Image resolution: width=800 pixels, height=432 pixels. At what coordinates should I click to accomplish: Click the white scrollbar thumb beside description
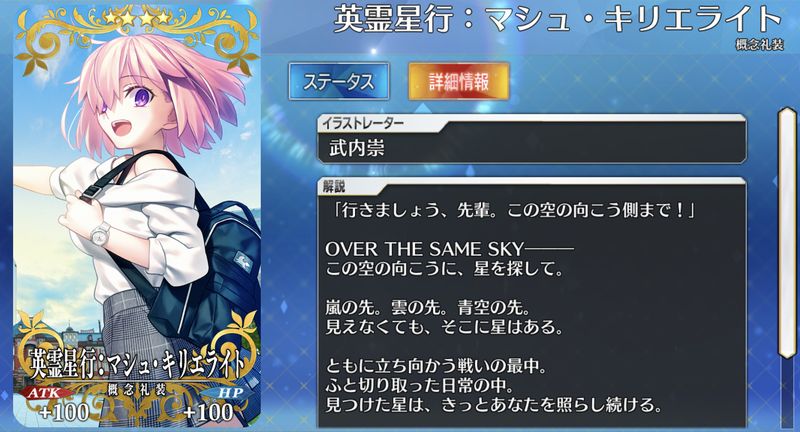[787, 233]
